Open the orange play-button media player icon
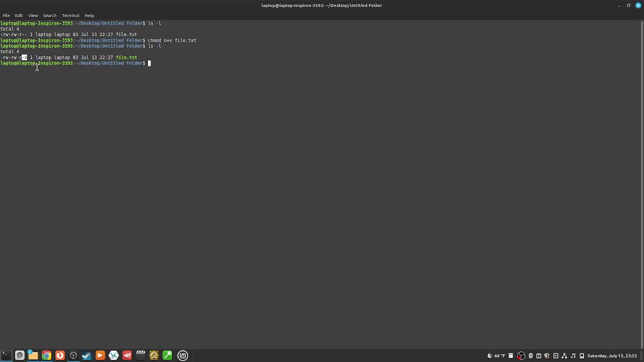This screenshot has height=362, width=644. click(x=100, y=355)
